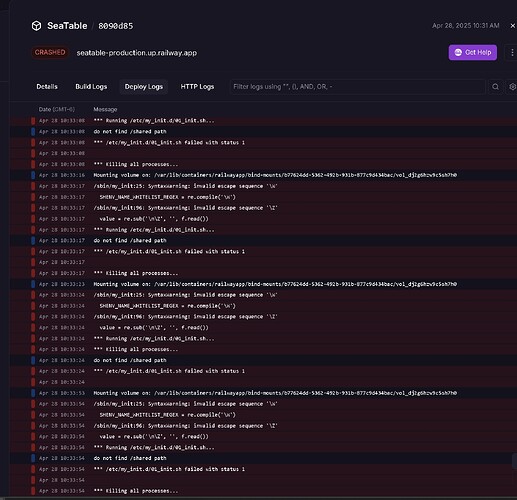The image size is (517, 500).
Task: Select the Deploy Logs tab
Action: [144, 87]
